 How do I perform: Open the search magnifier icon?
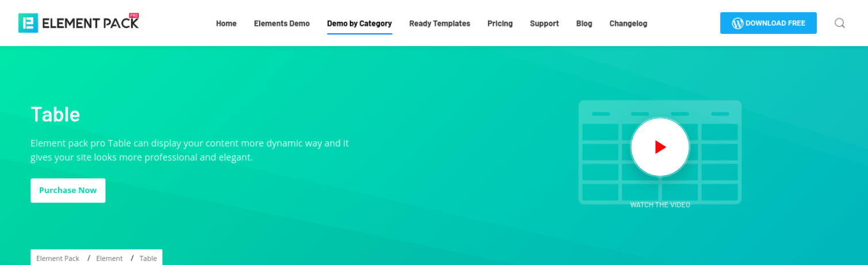[840, 23]
